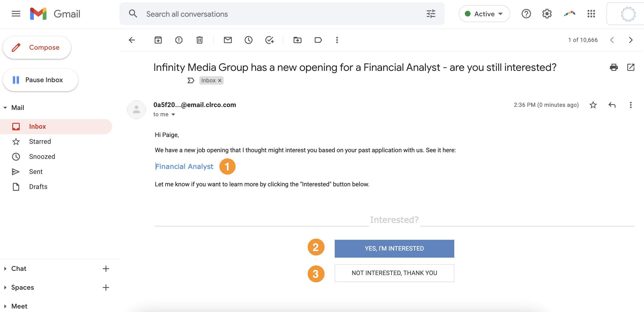The width and height of the screenshot is (644, 312).
Task: Click YES, I'M INTERESTED button
Action: (x=394, y=248)
